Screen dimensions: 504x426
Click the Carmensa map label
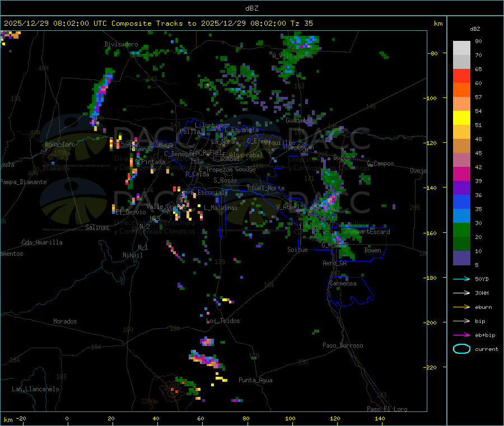(343, 283)
